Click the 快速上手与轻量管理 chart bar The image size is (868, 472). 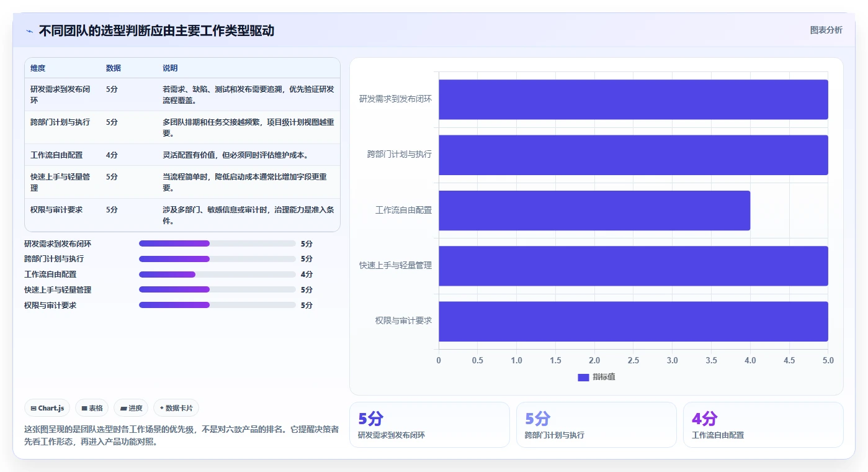coord(633,266)
